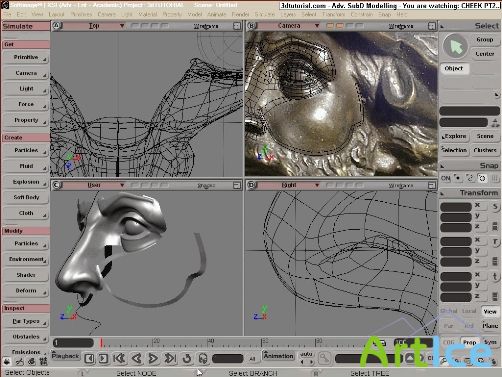Click the scale tool s icon
The height and width of the screenshot is (377, 502).
coord(495,207)
